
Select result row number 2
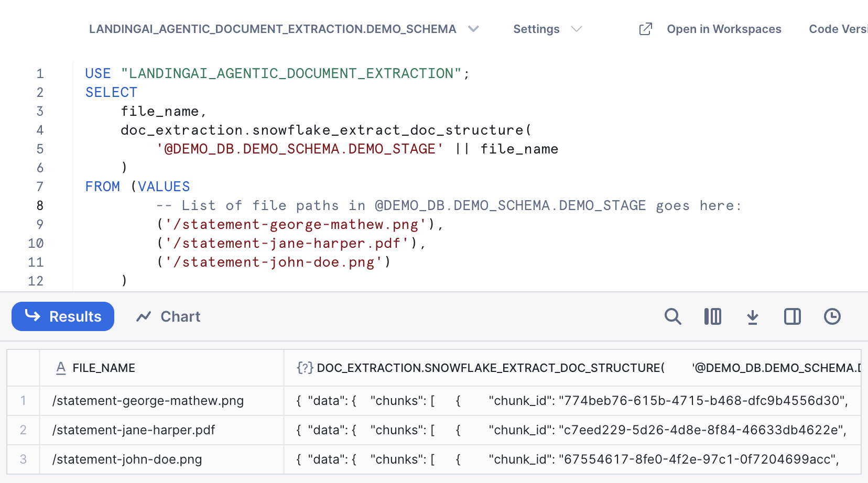[x=23, y=430]
